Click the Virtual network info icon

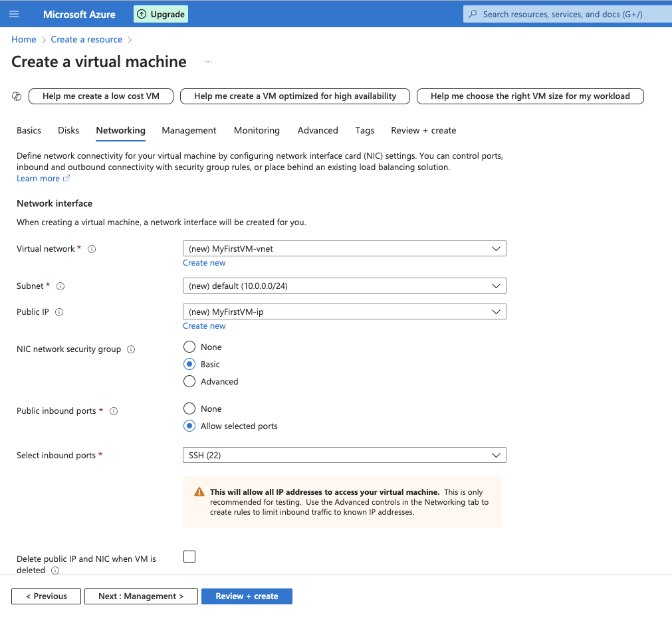click(x=92, y=249)
